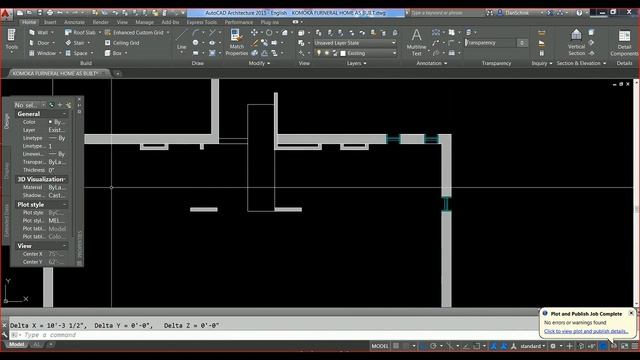This screenshot has width=640, height=360.
Task: Expand the Wall tool dropdown arrow
Action: point(52,32)
